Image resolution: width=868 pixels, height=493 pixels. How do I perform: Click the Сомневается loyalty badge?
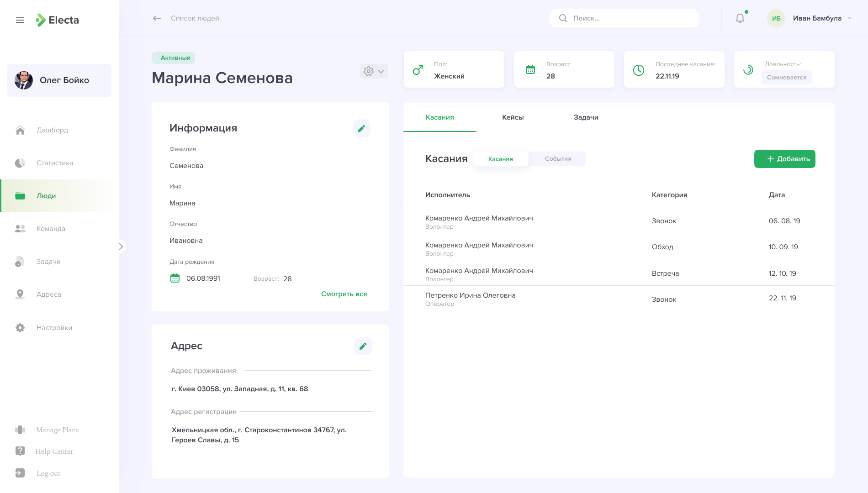tap(786, 77)
